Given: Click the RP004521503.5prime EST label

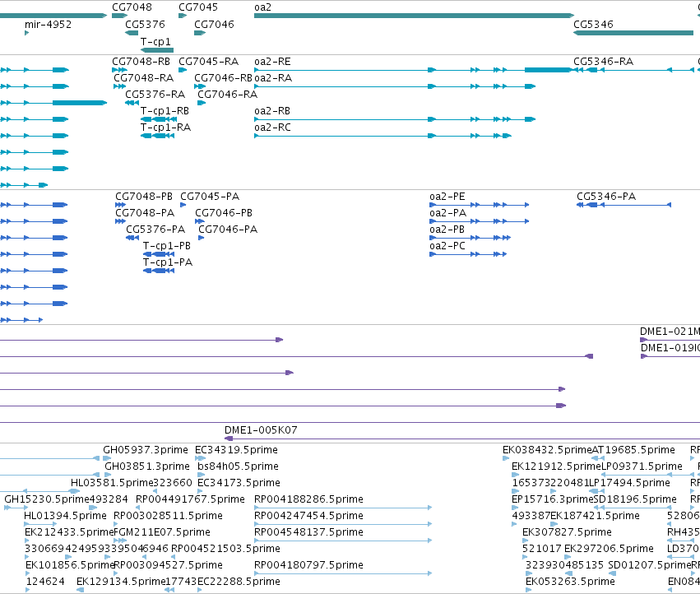Looking at the screenshot, I should tap(225, 549).
